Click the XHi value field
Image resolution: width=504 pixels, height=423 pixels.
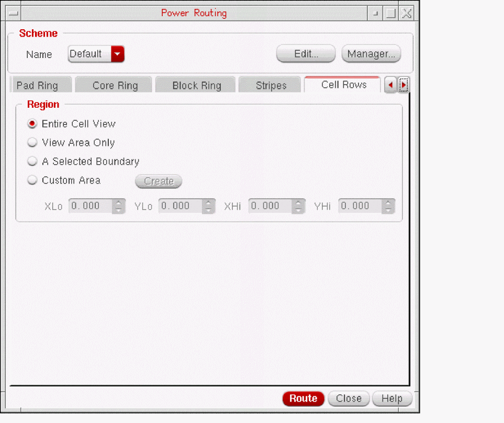(271, 206)
